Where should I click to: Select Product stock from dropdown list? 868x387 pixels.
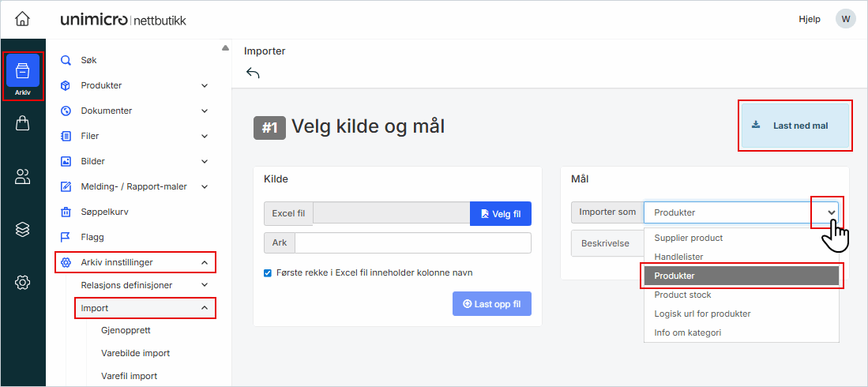682,295
